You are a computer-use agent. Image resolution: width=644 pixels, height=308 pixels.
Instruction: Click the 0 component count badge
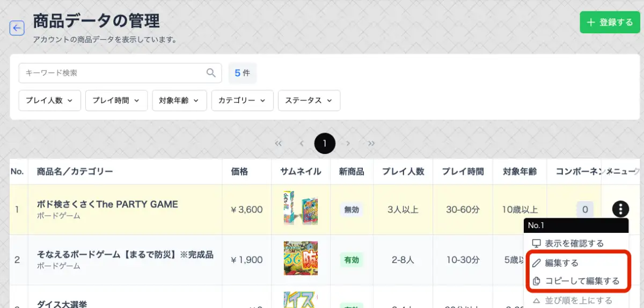point(584,209)
